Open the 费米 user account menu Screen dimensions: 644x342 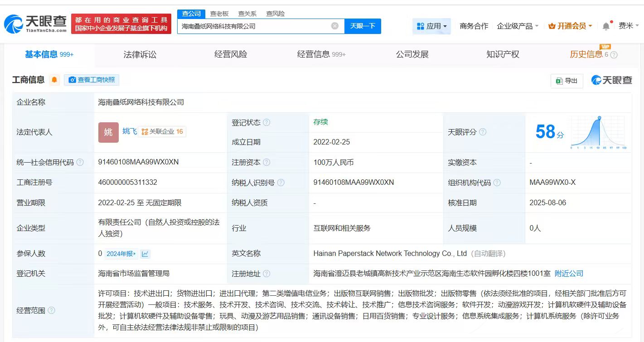pos(629,26)
